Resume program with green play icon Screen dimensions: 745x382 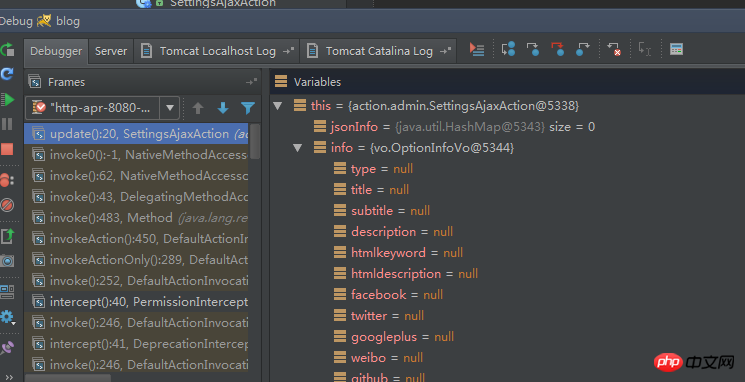(x=7, y=99)
